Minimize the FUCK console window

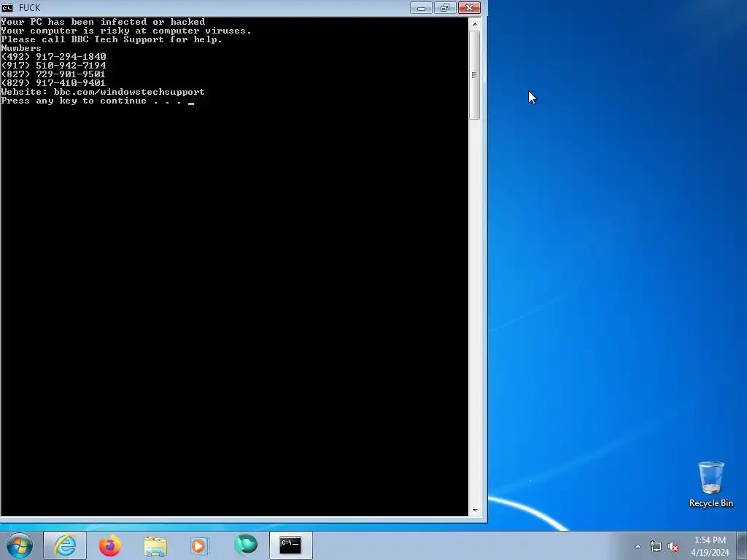[421, 8]
